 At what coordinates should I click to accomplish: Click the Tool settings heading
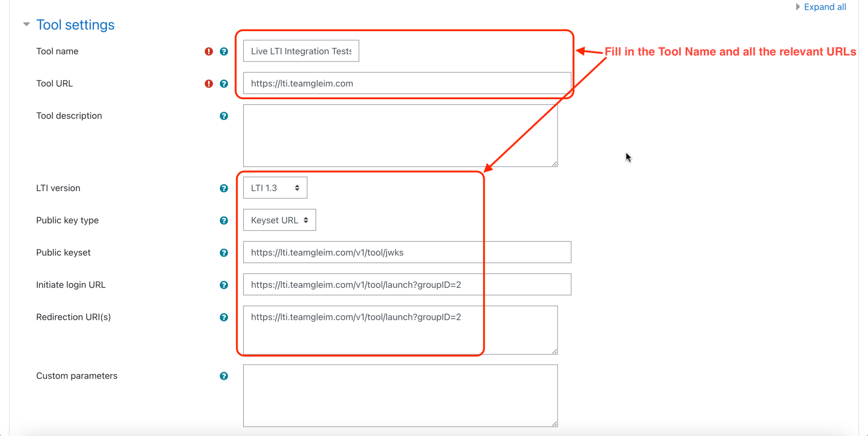coord(75,25)
